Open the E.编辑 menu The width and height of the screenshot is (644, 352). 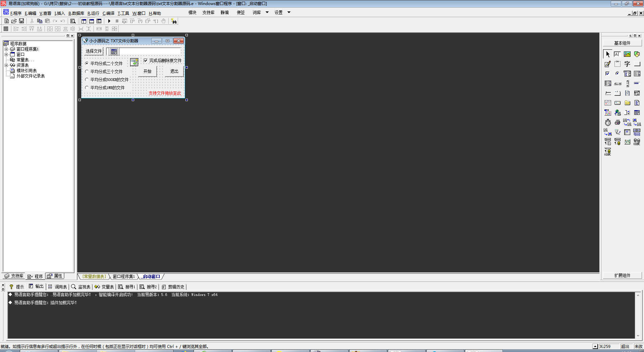[30, 13]
